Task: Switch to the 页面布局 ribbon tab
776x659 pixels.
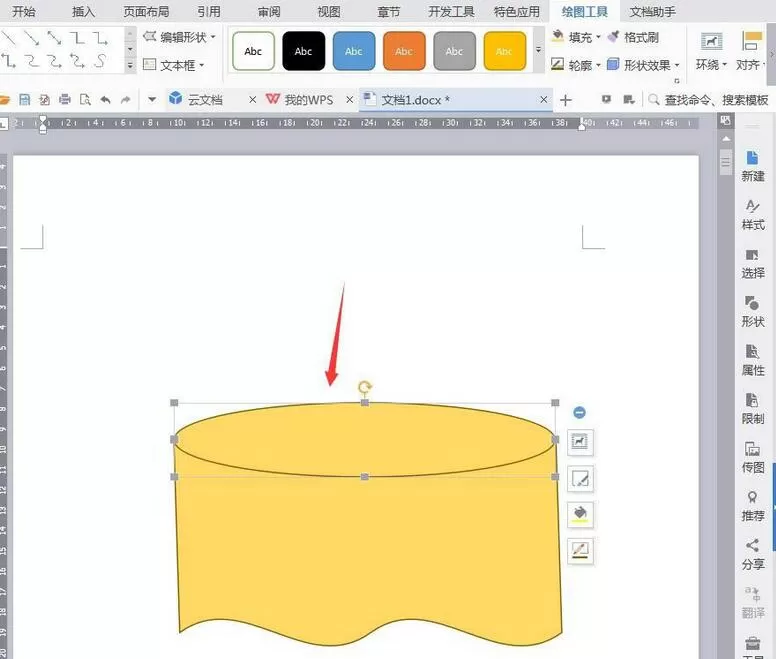Action: click(146, 11)
